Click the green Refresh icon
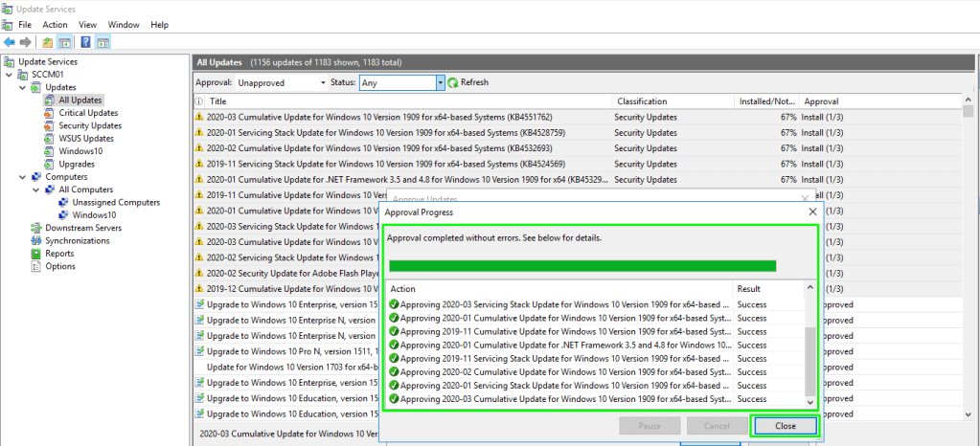The width and height of the screenshot is (980, 446). point(453,83)
